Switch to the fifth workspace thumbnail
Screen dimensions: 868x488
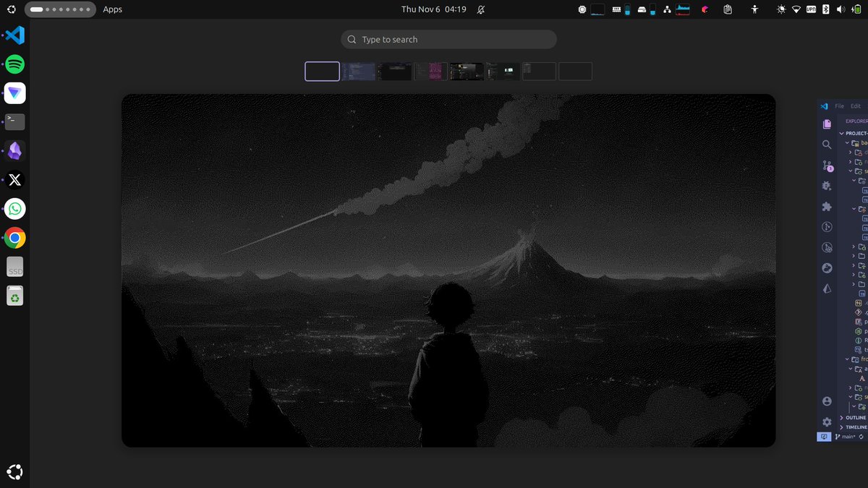click(467, 71)
